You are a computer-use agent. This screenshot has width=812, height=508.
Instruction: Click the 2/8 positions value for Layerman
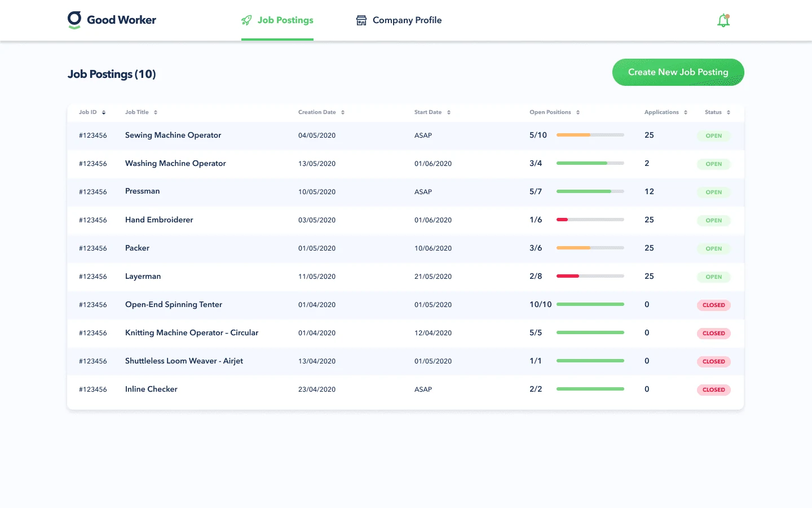point(536,276)
